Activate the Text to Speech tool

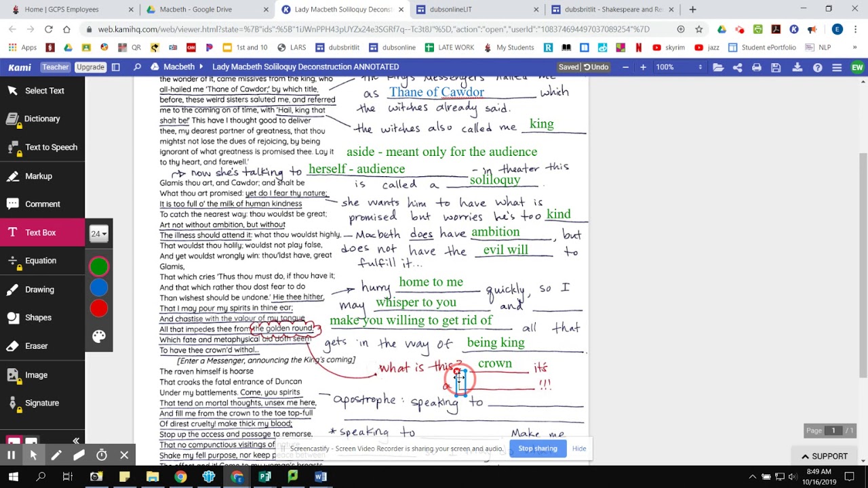click(x=42, y=147)
